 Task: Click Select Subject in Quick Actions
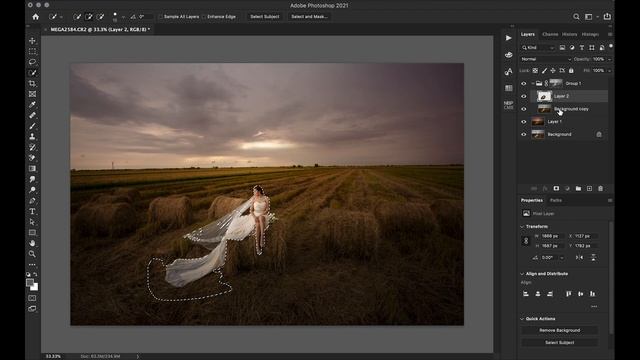[560, 342]
